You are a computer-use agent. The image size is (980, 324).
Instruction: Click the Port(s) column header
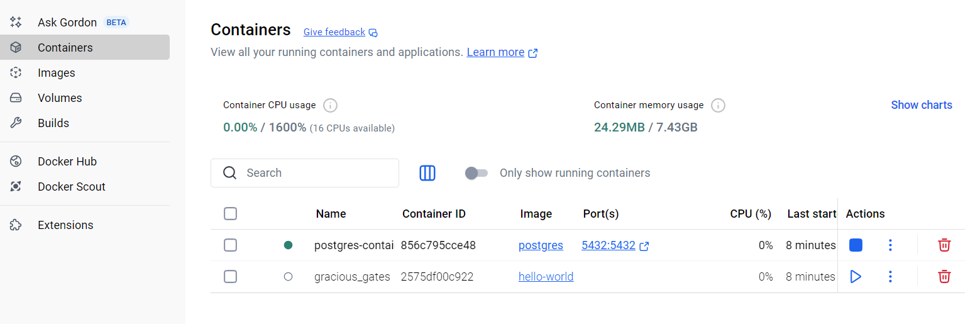coord(601,214)
